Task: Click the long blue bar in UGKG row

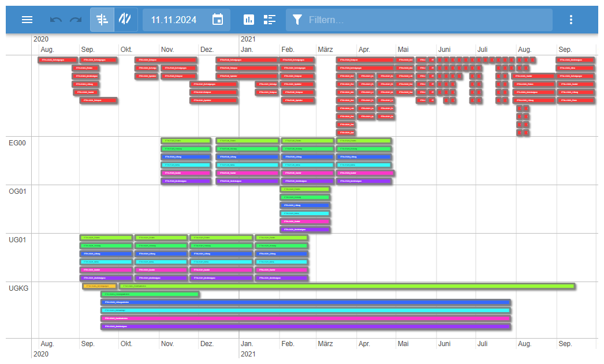Action: 306,302
